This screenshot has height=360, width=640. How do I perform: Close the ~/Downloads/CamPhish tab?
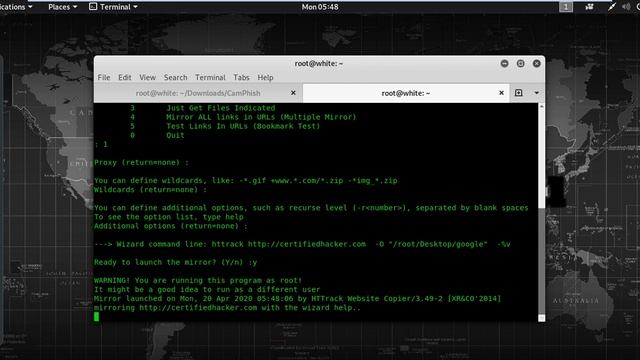pos(293,93)
